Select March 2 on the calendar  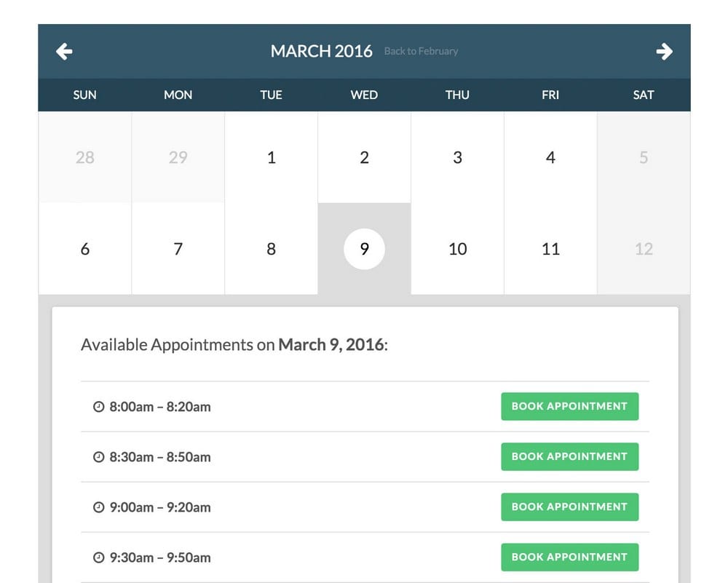pos(365,157)
